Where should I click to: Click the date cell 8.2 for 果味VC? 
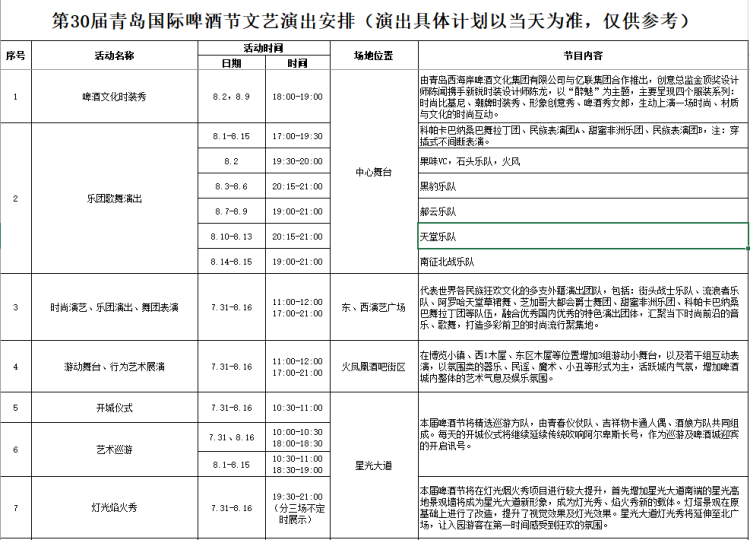click(x=232, y=161)
